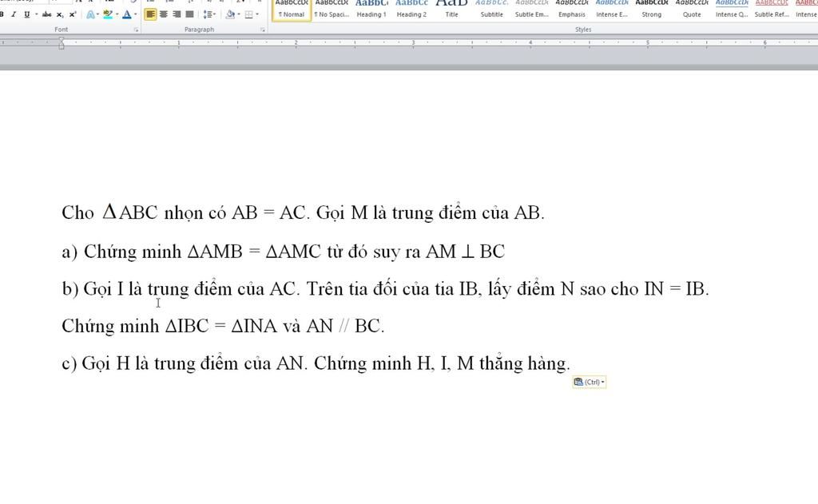
Task: Open the borders dropdown arrow
Action: click(257, 14)
